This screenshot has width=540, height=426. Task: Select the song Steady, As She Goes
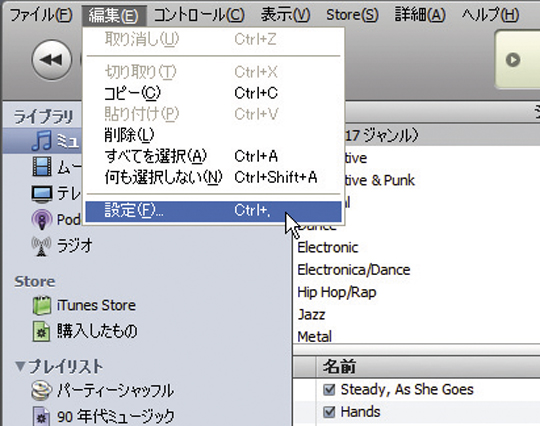(x=407, y=389)
